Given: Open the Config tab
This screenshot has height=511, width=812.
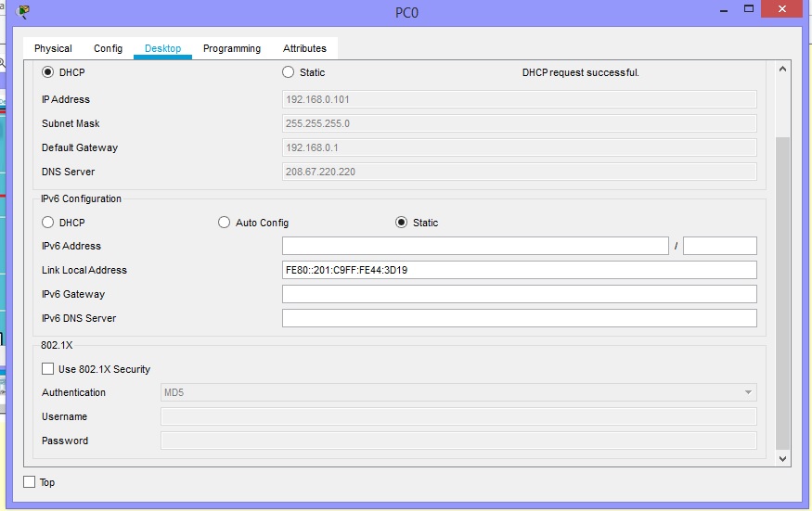Looking at the screenshot, I should click(108, 48).
